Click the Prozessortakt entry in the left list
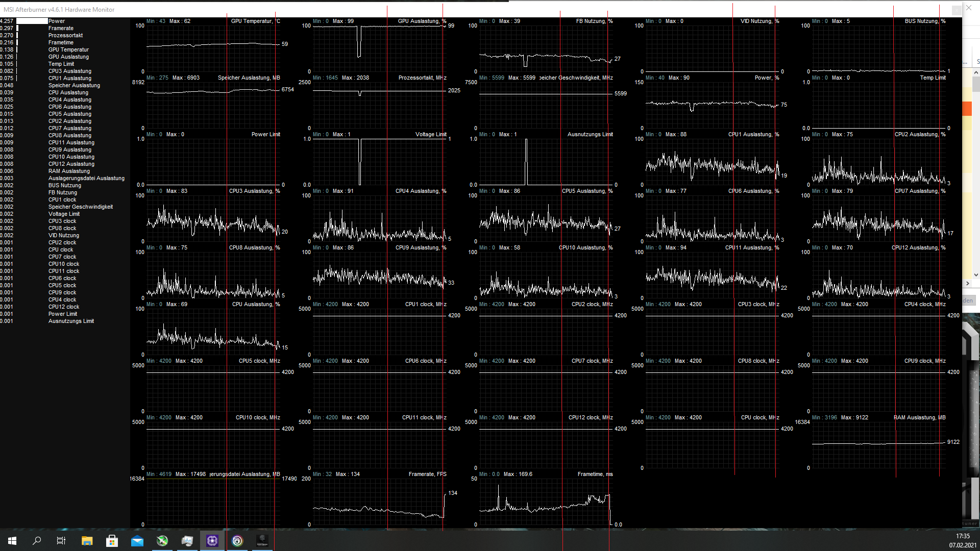 (x=65, y=35)
